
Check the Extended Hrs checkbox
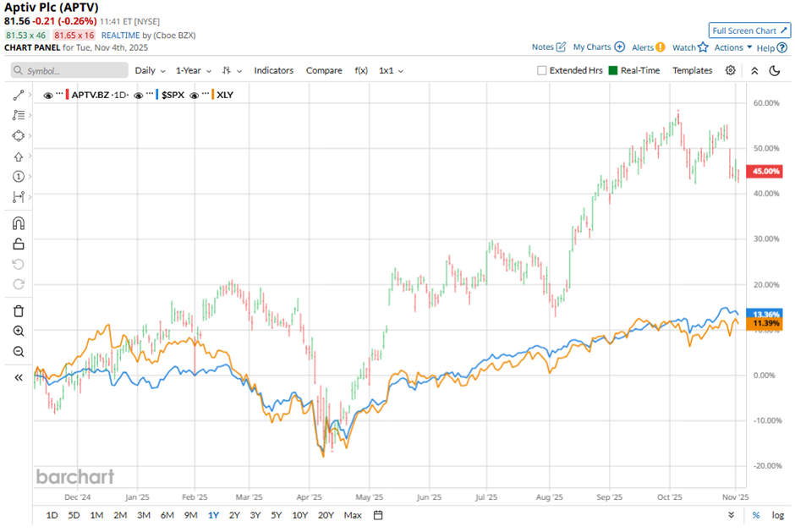[x=542, y=71]
